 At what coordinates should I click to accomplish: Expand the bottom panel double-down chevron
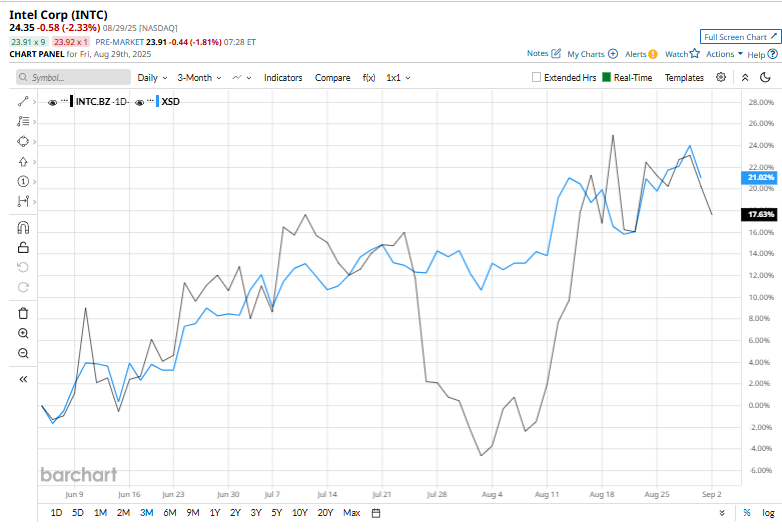[722, 513]
